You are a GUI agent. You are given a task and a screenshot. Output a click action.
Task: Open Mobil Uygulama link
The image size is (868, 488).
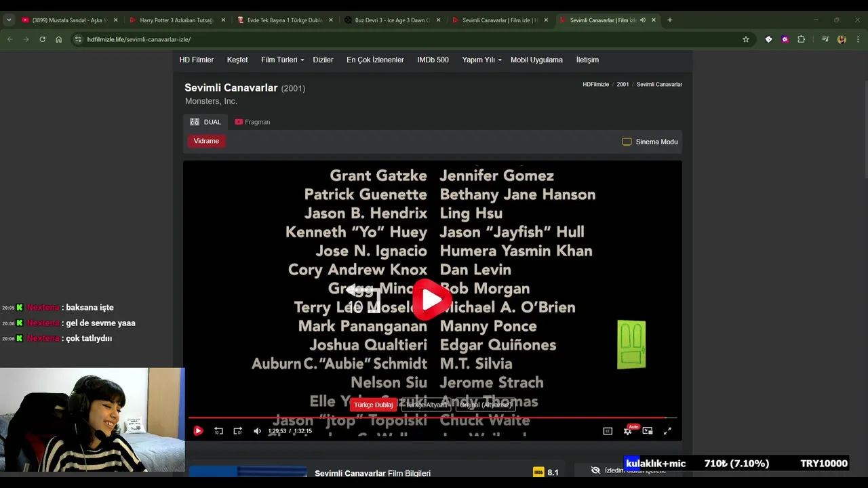click(536, 60)
